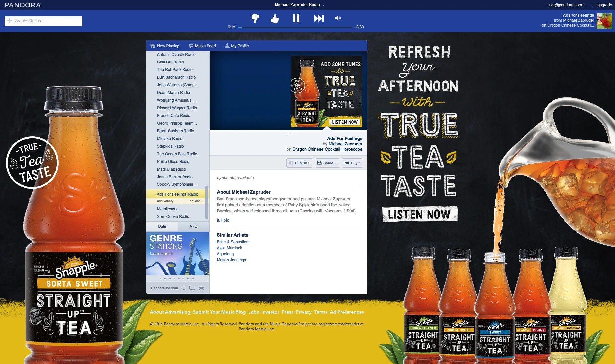Open similar artist Alexi Murdoch
Image resolution: width=615 pixels, height=364 pixels.
229,248
